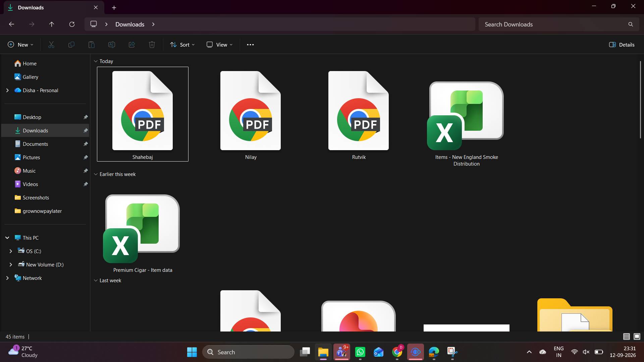Click the New button

tap(20, 45)
